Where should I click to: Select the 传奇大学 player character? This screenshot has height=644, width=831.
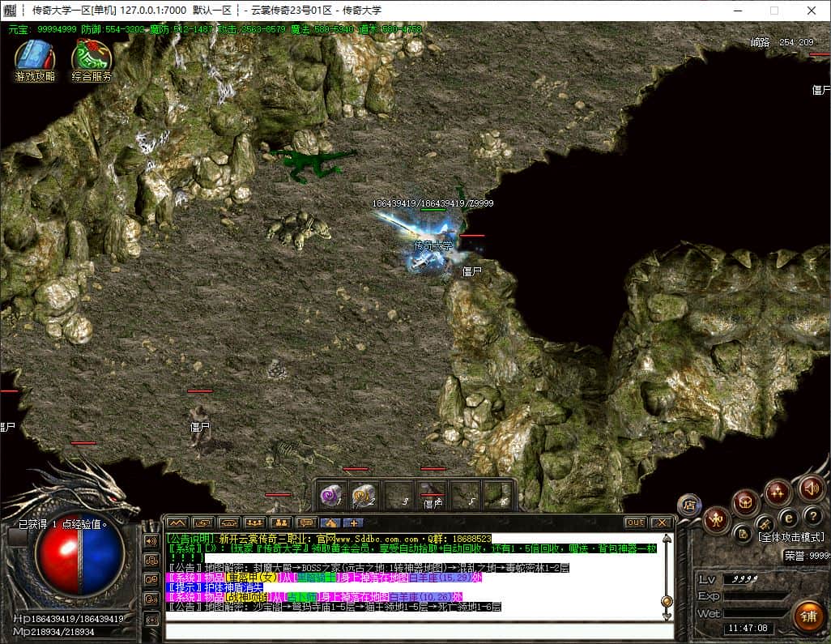[433, 246]
